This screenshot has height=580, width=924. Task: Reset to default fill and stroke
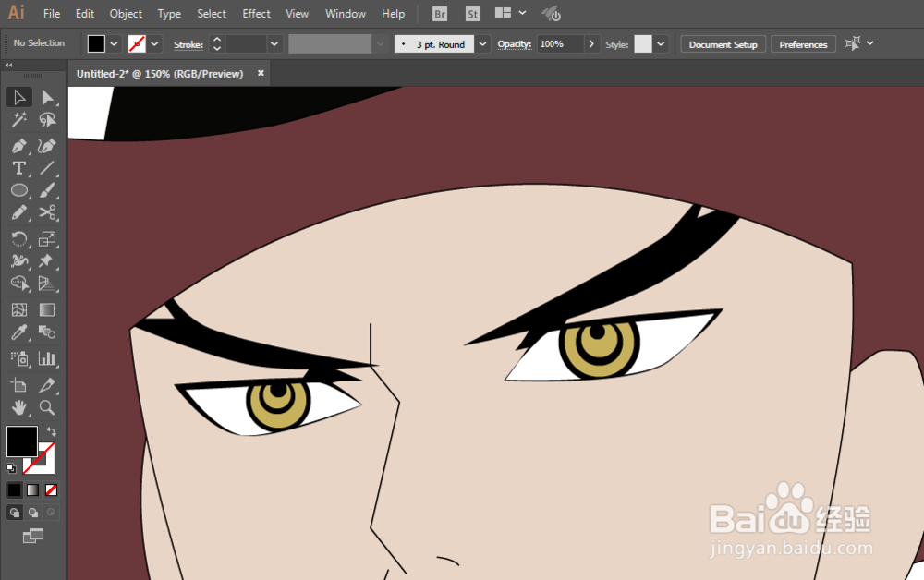click(10, 468)
